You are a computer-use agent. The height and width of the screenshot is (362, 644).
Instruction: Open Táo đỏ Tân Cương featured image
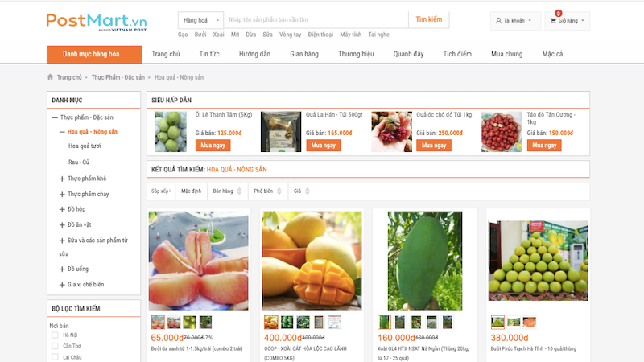[x=502, y=132]
